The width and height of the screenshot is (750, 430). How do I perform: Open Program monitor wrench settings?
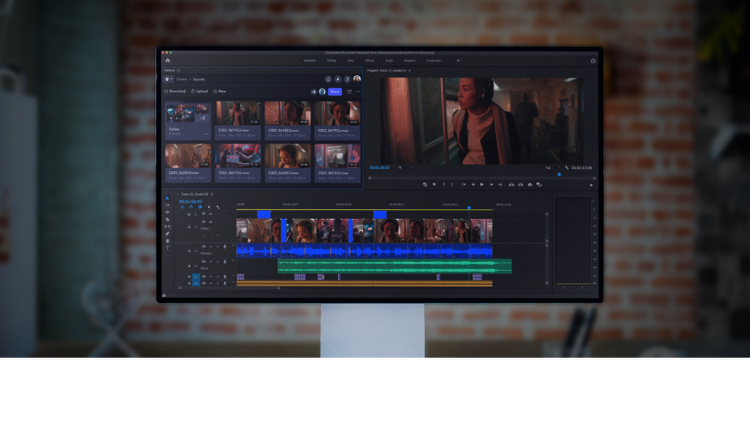coord(567,168)
